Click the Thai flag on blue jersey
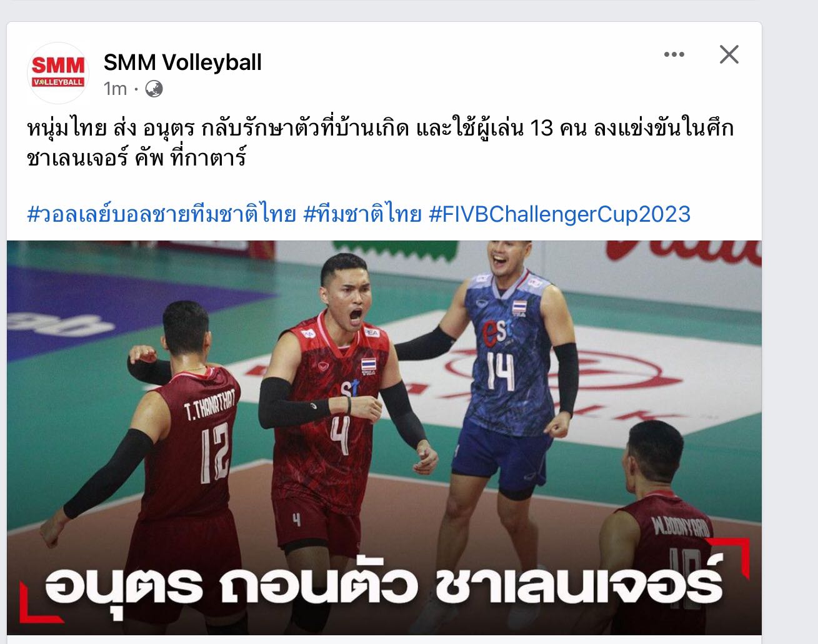The image size is (818, 644). click(519, 307)
